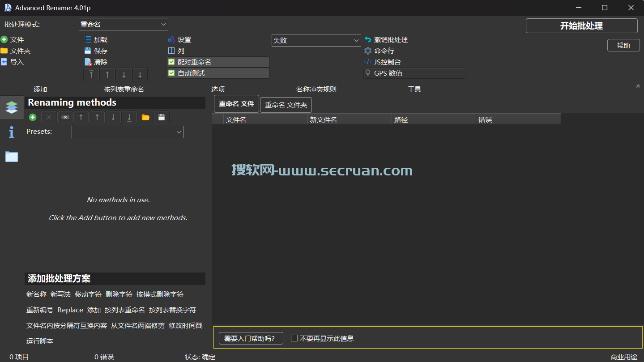The image size is (644, 362).
Task: Toggle the 自动测试 checkbox
Action: pos(171,73)
